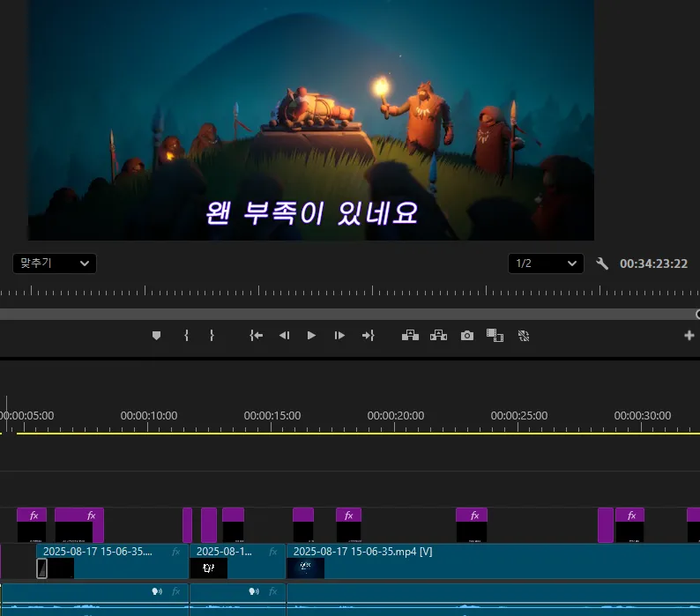Click the Extract button
The width and height of the screenshot is (700, 616).
coord(438,336)
